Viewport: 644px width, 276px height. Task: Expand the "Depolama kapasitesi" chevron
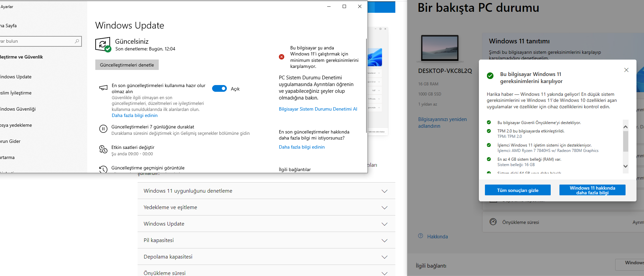point(385,257)
